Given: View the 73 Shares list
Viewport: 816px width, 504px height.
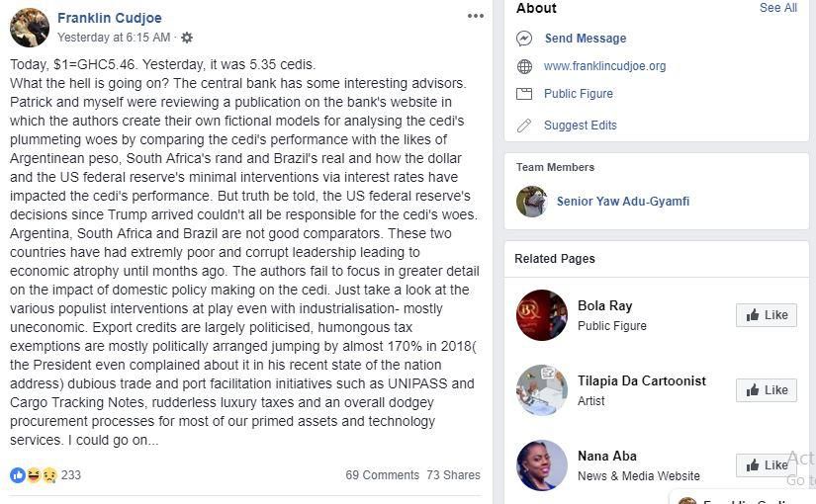Looking at the screenshot, I should [453, 475].
